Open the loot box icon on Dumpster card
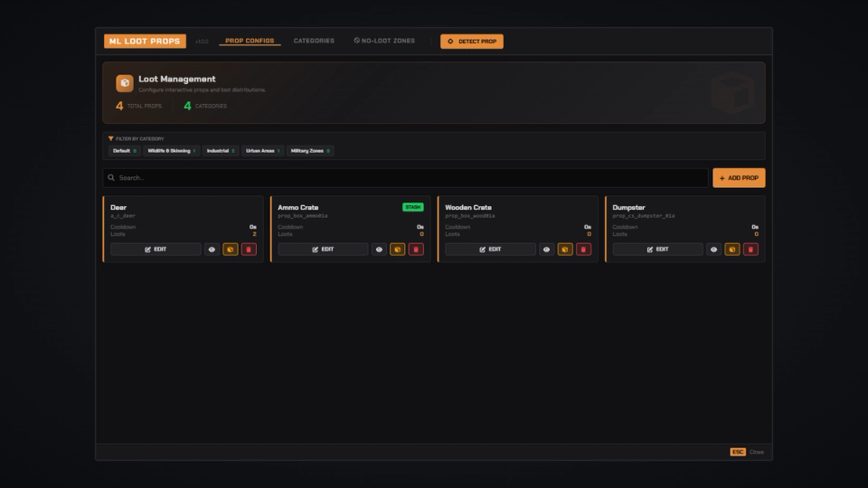868x488 pixels. click(x=732, y=249)
